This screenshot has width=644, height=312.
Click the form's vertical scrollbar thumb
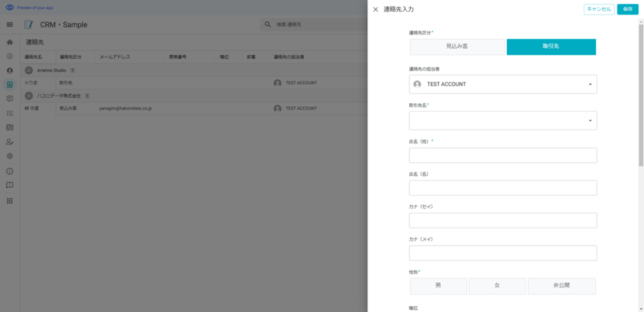(641, 95)
